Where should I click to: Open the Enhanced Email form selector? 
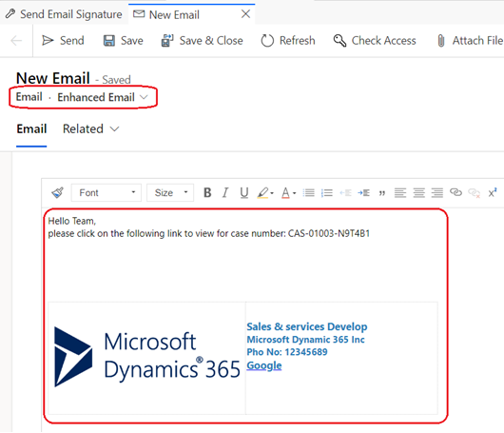pos(103,97)
